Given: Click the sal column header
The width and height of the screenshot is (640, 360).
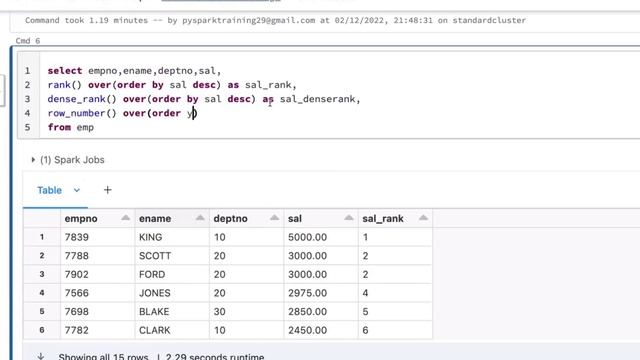Looking at the screenshot, I should (321, 218).
